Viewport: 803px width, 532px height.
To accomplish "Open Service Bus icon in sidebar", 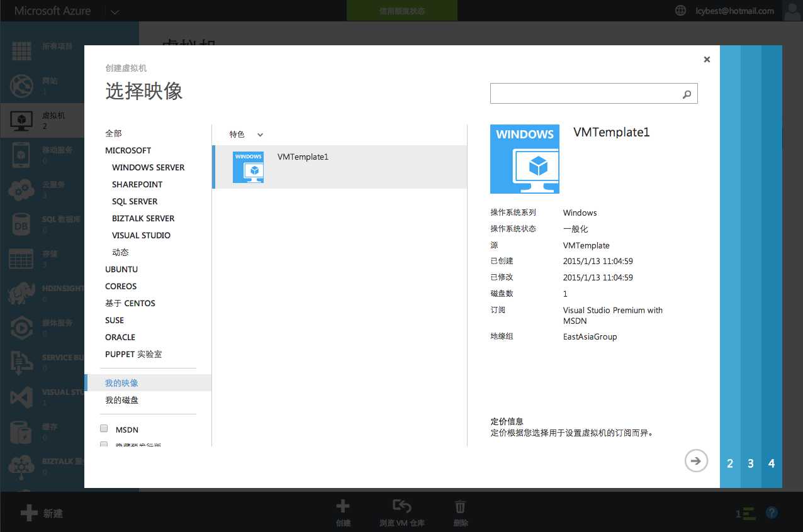I will click(x=22, y=362).
